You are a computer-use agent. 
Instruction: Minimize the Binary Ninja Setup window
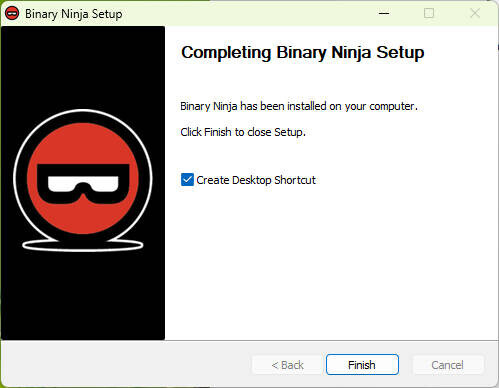tap(384, 13)
